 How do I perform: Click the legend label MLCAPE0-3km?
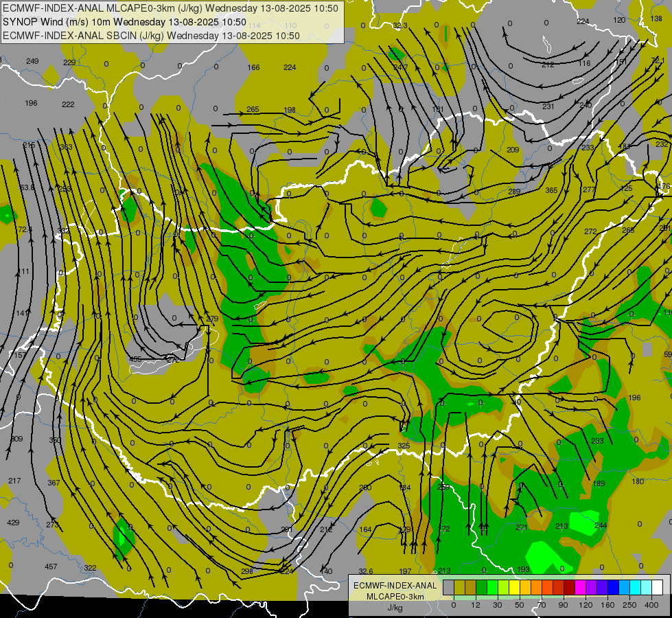click(395, 597)
